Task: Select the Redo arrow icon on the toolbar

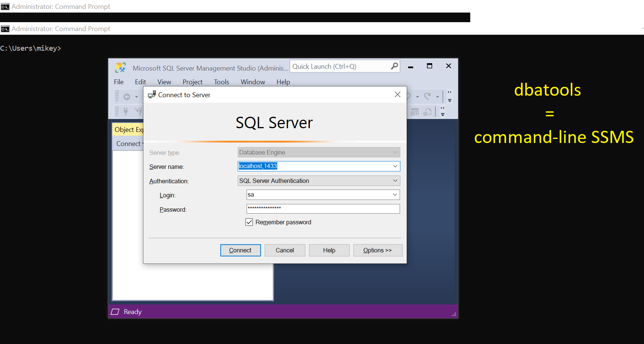Action: (x=427, y=96)
